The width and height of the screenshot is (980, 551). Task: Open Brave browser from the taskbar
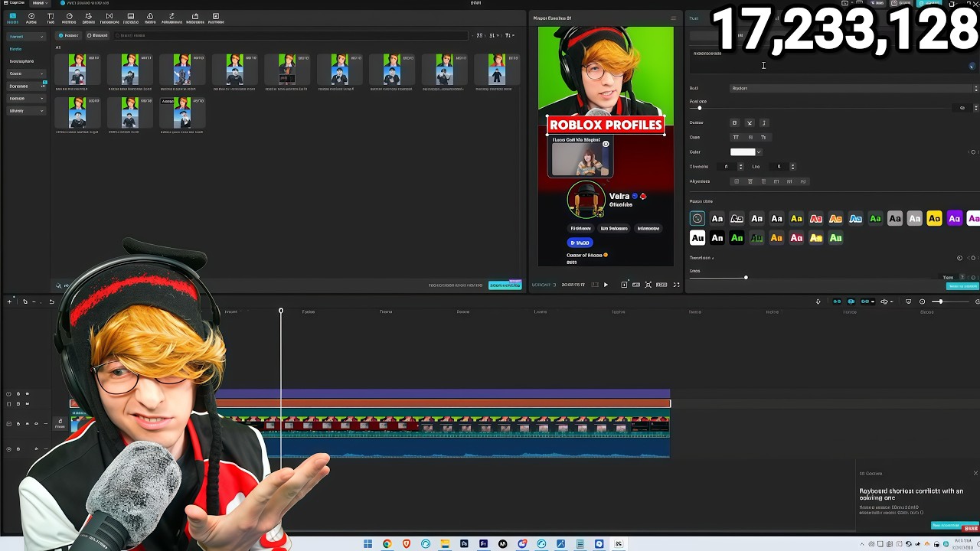(x=407, y=544)
